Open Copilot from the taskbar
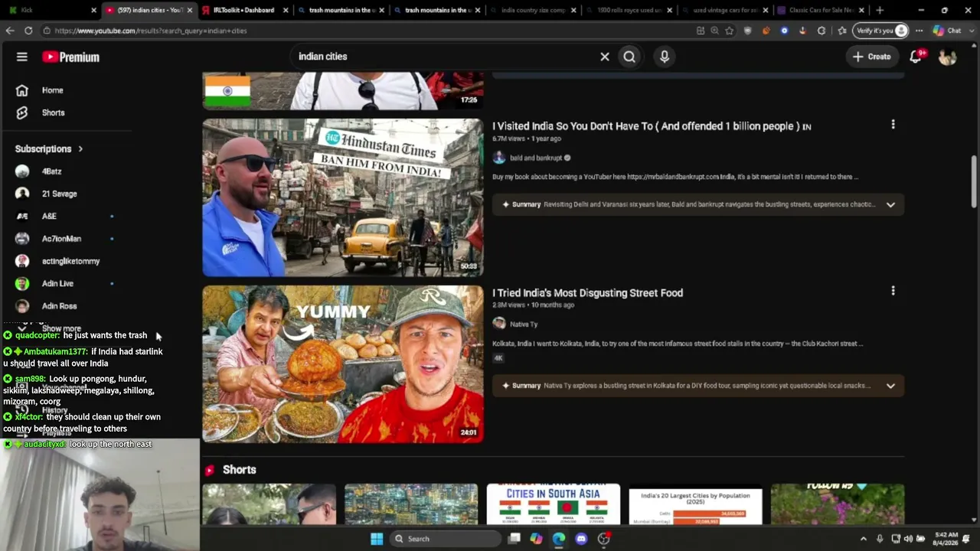Image resolution: width=980 pixels, height=551 pixels. tap(536, 539)
